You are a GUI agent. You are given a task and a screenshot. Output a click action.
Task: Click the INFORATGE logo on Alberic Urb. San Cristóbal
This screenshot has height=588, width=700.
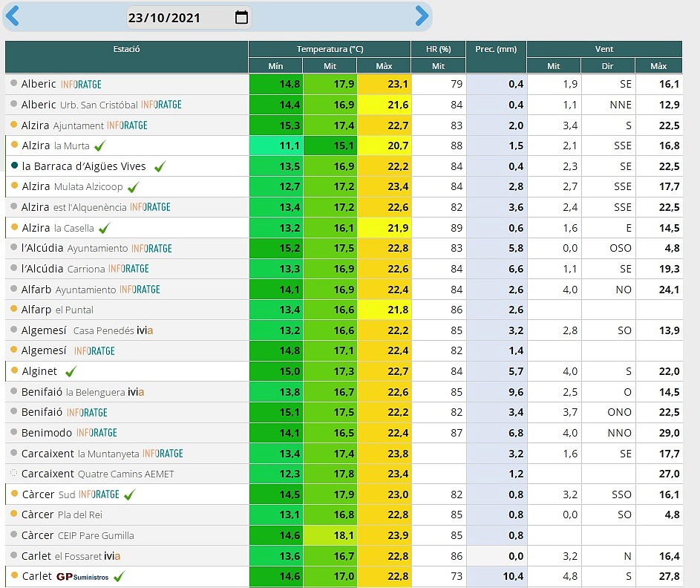click(x=161, y=105)
